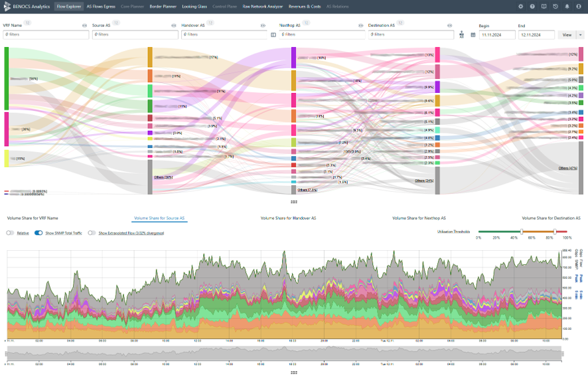Click the swap icon next to VRF Name

84,25
